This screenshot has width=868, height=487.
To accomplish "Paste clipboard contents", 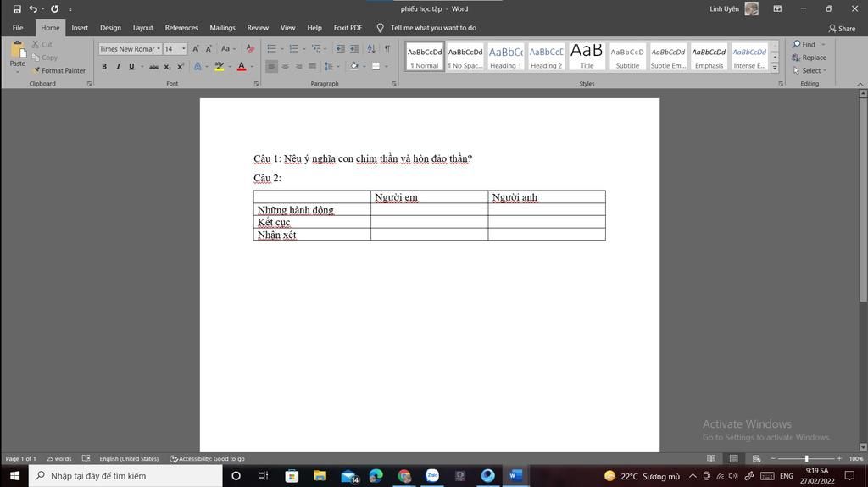I will 18,57.
